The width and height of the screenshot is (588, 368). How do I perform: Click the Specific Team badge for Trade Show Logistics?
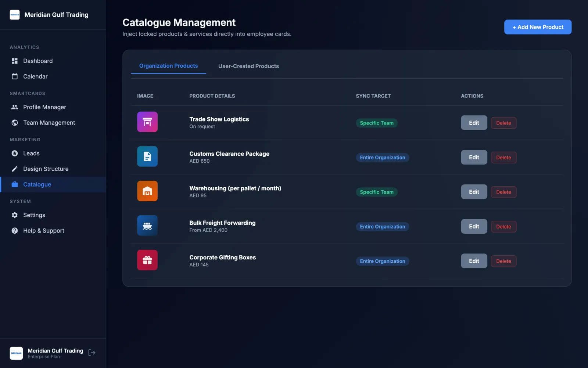pos(377,123)
